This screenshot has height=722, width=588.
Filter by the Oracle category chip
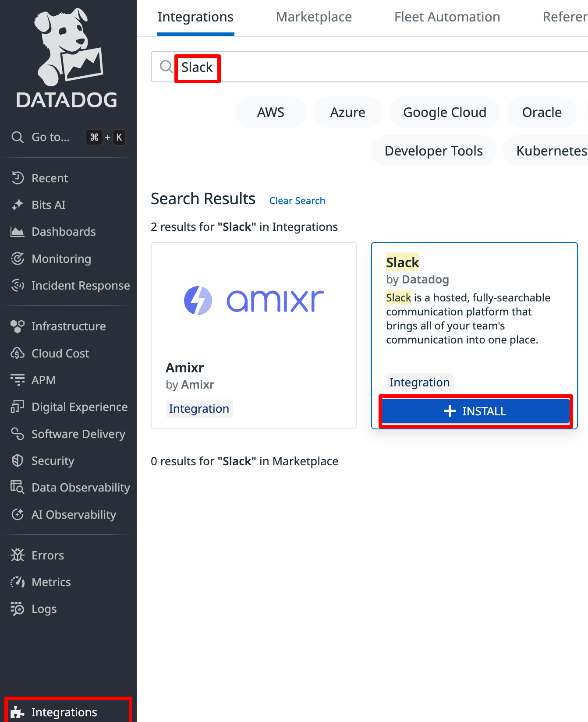[x=542, y=112]
